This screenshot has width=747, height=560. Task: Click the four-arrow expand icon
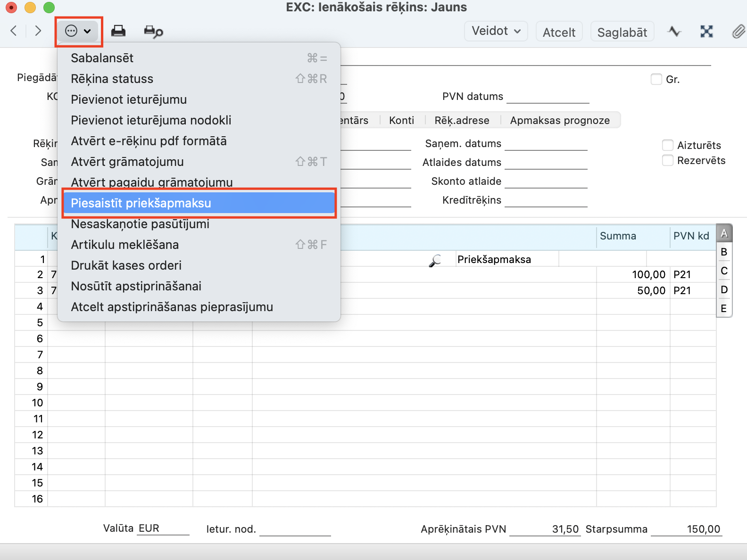[706, 32]
